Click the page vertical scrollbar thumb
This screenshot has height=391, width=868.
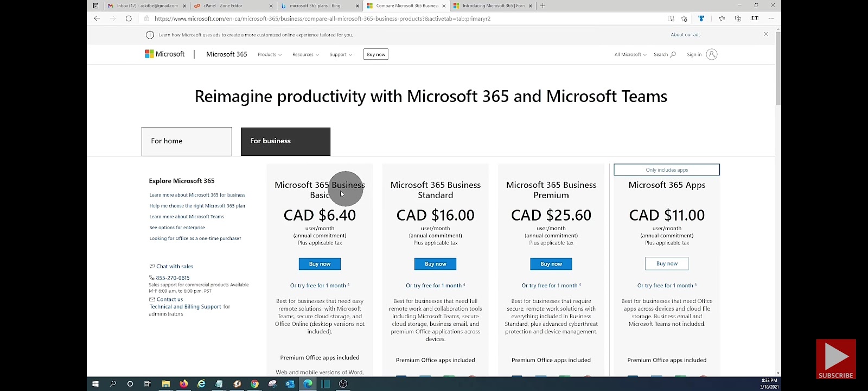(778, 69)
